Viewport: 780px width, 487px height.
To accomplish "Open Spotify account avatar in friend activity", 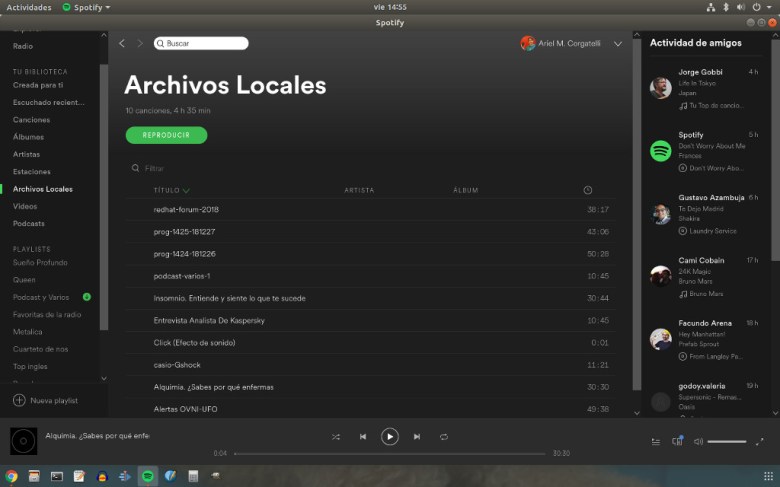I will 661,151.
